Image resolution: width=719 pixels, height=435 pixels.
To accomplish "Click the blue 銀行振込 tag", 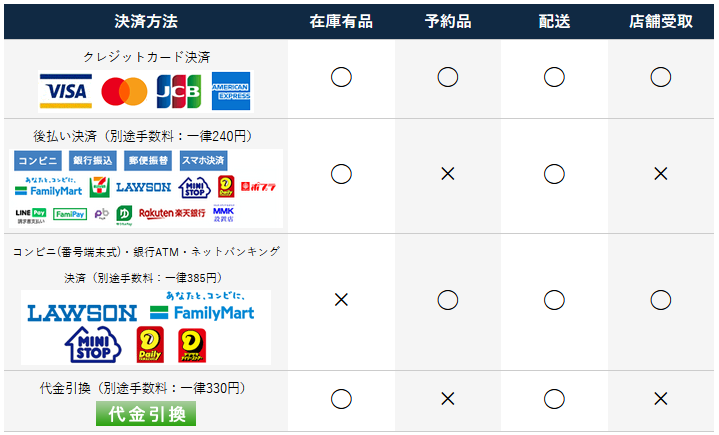I will [93, 160].
